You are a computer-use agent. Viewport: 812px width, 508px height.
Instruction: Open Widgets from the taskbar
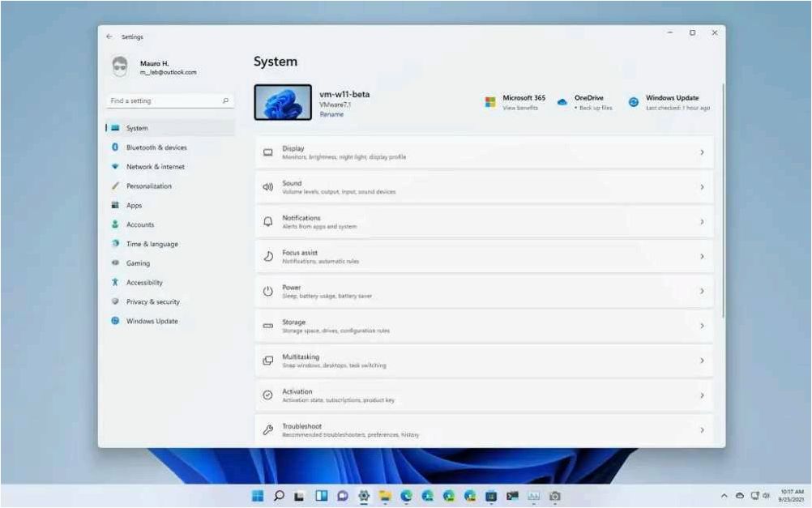point(321,496)
